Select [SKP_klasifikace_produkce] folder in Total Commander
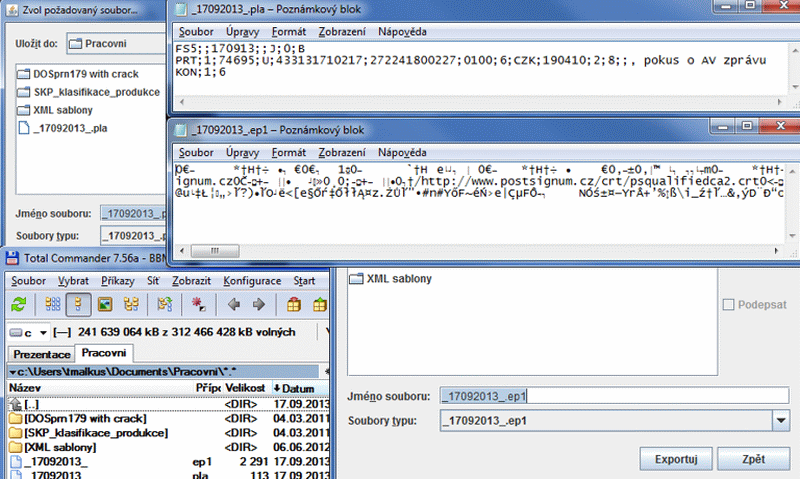This screenshot has height=479, width=800. pos(168,433)
